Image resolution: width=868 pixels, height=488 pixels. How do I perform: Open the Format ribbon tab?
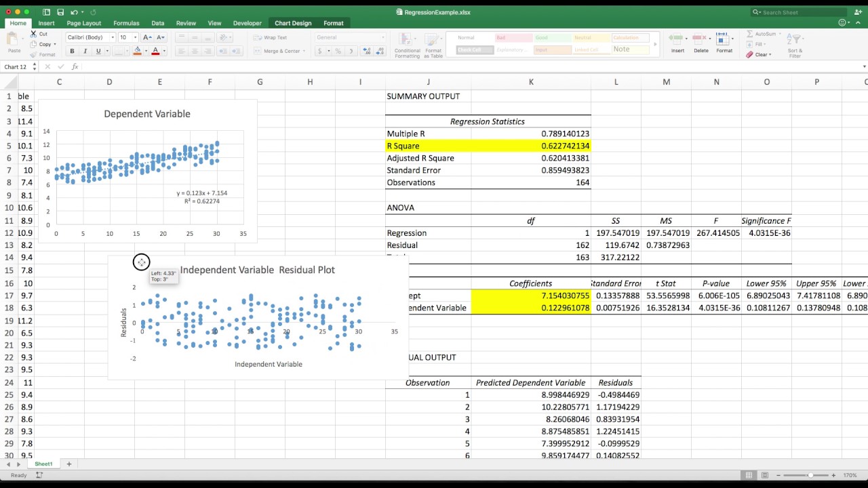(334, 23)
